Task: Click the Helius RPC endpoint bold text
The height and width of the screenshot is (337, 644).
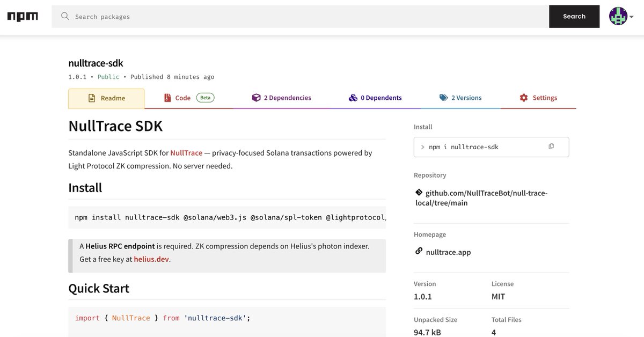Action: point(120,246)
